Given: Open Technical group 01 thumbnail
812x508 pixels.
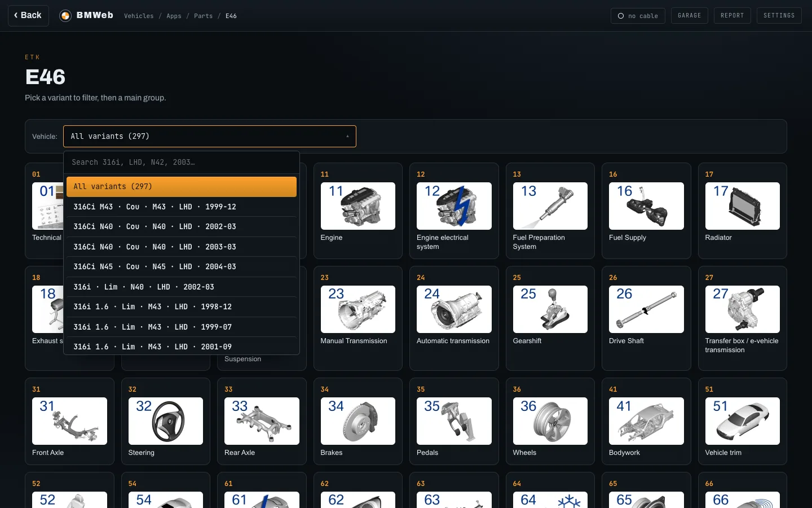Looking at the screenshot, I should (47, 206).
